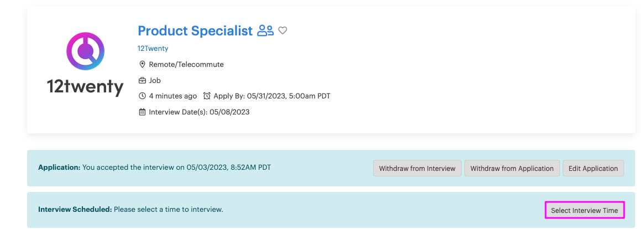Click the location pin icon
This screenshot has height=229, width=644.
(142, 65)
